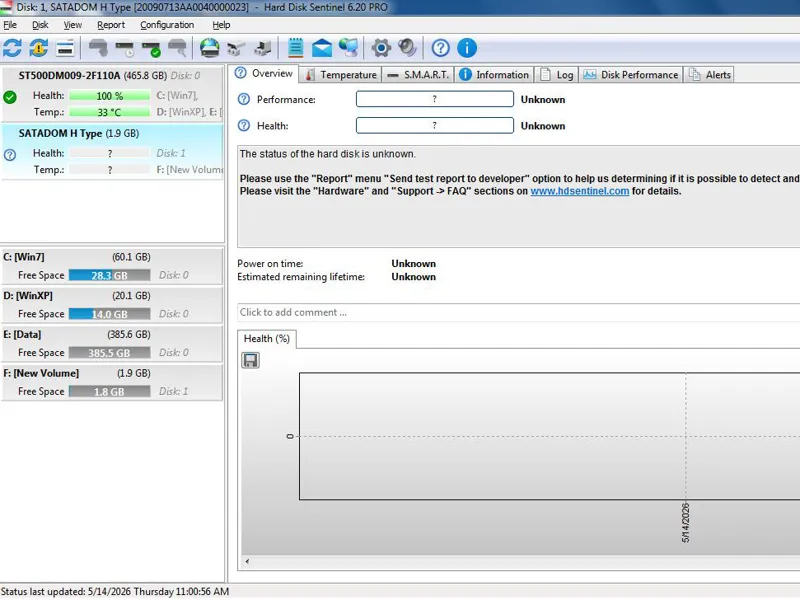Click the 33 °C temperature bar

[x=110, y=112]
